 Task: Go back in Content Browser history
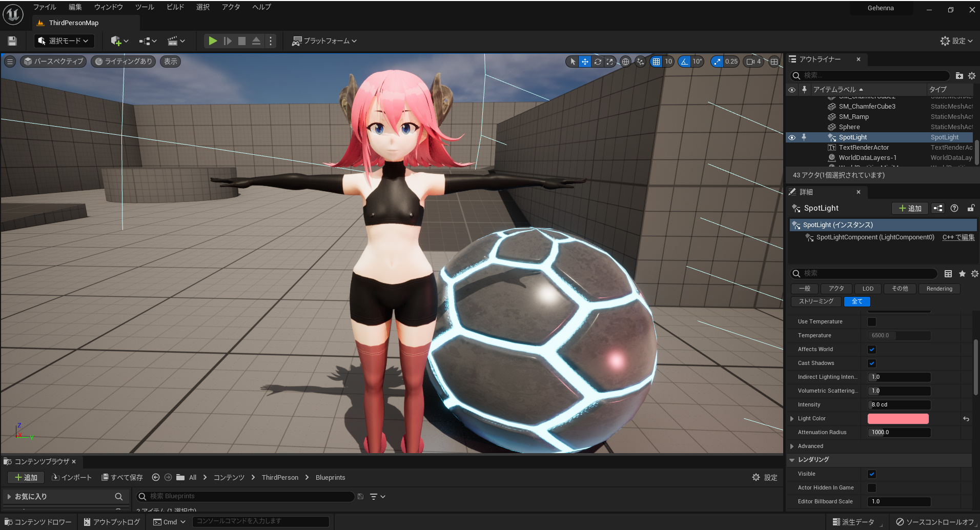156,477
